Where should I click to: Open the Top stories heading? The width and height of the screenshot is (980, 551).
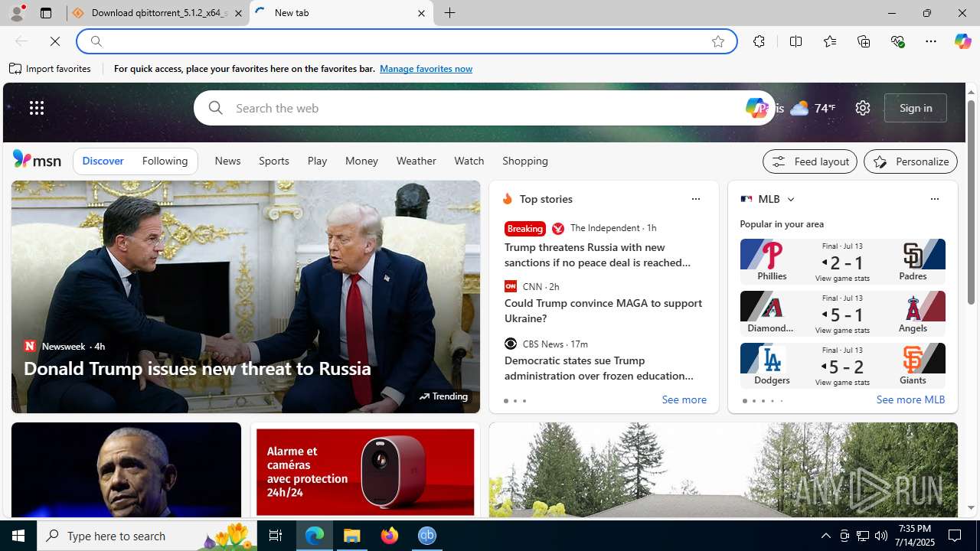click(546, 199)
